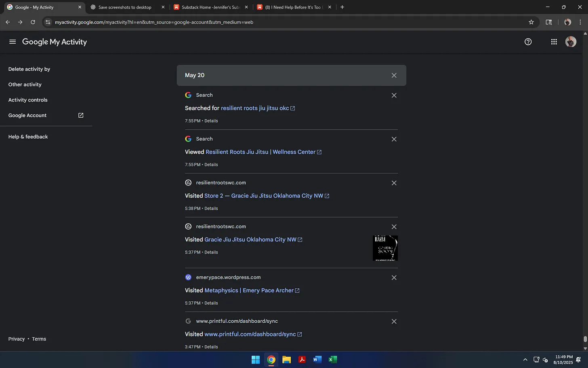
Task: Open the main hamburger menu
Action: (x=13, y=42)
